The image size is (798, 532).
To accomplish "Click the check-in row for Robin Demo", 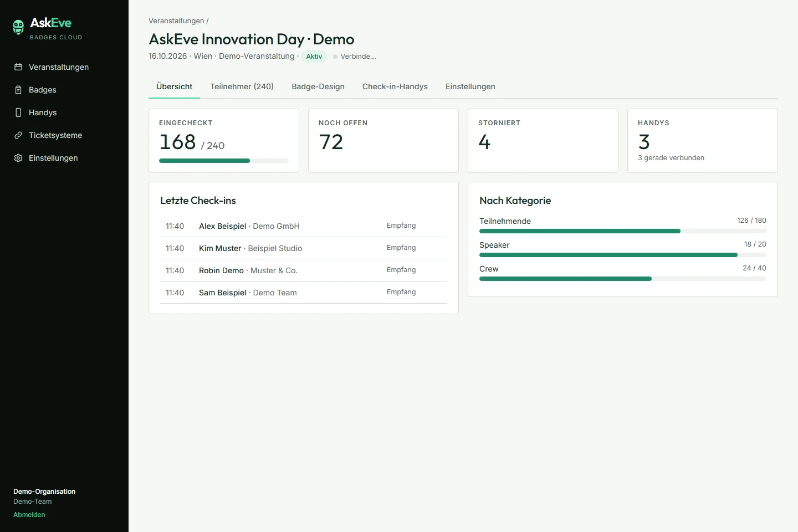I will [304, 270].
